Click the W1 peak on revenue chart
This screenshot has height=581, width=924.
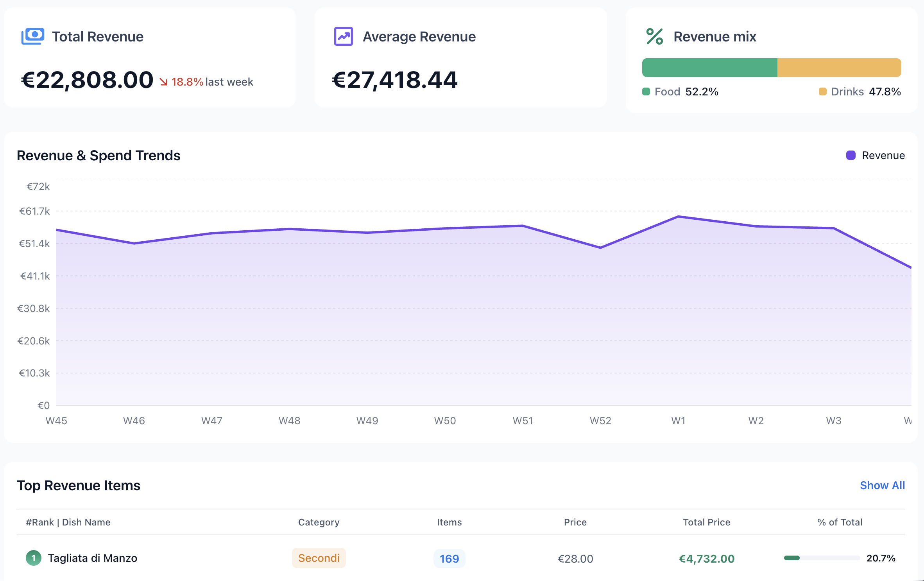point(678,216)
